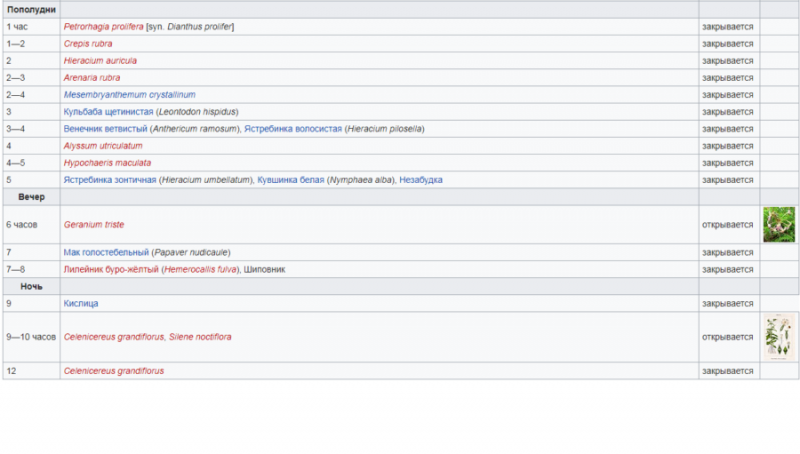Click the Шиповник text in 7—8 row
Screen dimensions: 800x454
(x=264, y=269)
